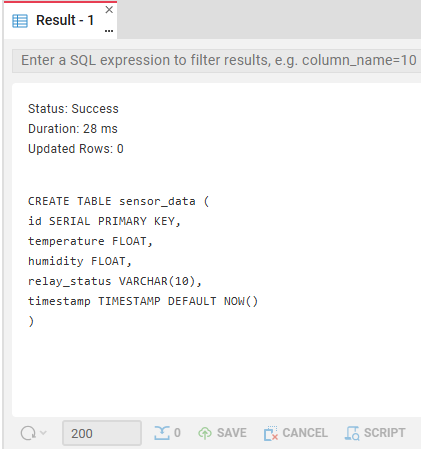This screenshot has height=449, width=421.
Task: Click the 'relay_status VARCHAR(10),' line
Action: tap(115, 281)
